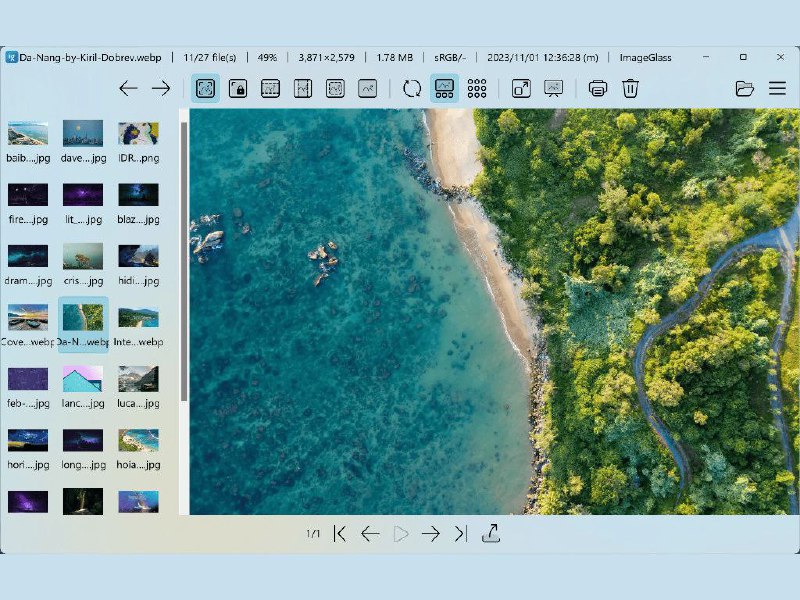Go to the previous image in the toolbar
This screenshot has width=800, height=600.
tap(128, 89)
